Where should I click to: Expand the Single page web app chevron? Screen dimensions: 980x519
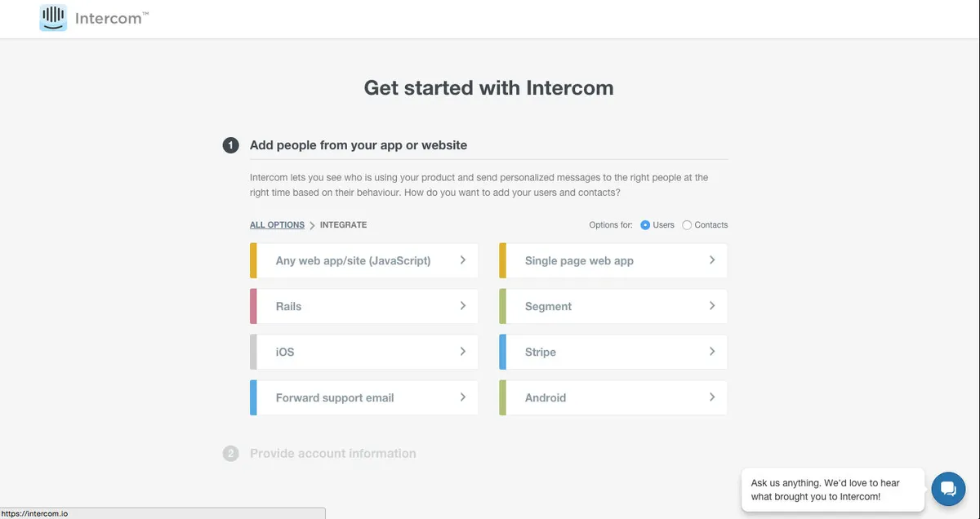[x=712, y=260]
